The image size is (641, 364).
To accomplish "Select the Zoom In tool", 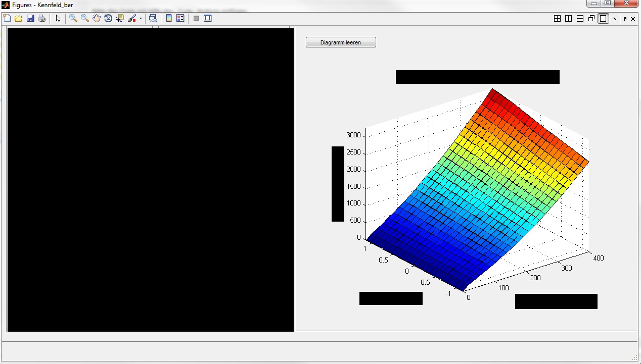I will pyautogui.click(x=73, y=19).
